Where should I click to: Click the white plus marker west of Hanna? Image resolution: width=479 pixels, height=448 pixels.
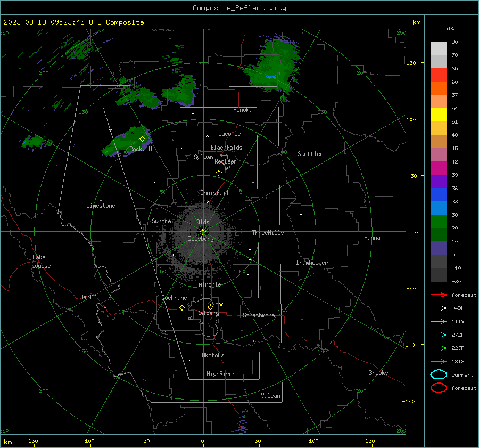301,214
